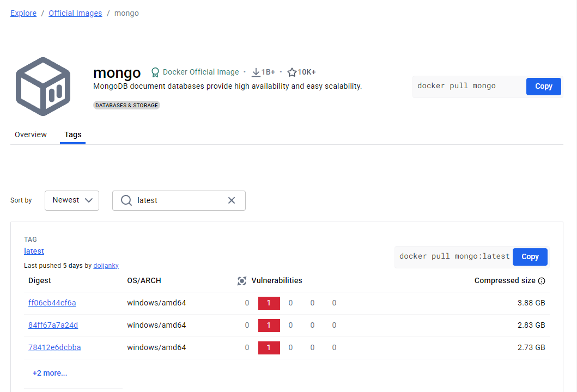Open digest 84ff67a7a24d
Screen dimensions: 577x392
click(x=53, y=326)
